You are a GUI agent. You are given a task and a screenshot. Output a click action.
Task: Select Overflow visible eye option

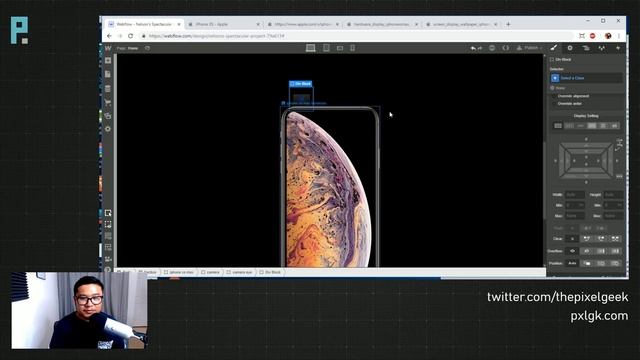coord(572,251)
